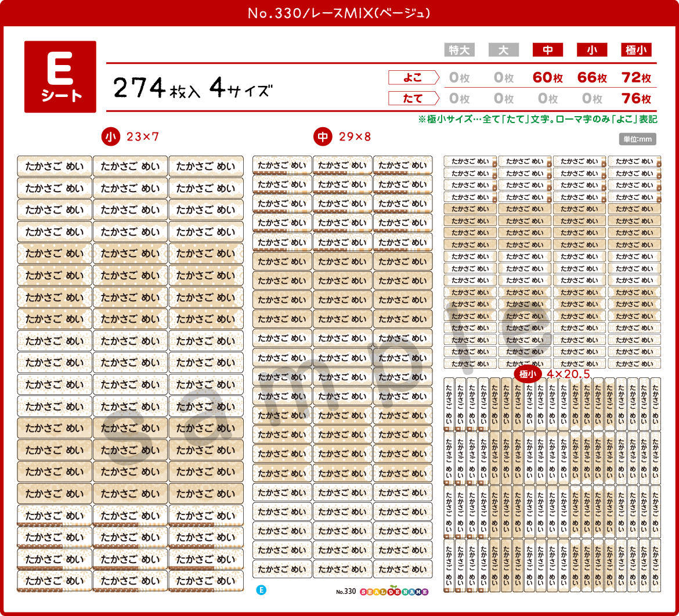Click the title 'No.330/レースMIX(ベージュ)'
The image size is (679, 616).
click(339, 13)
